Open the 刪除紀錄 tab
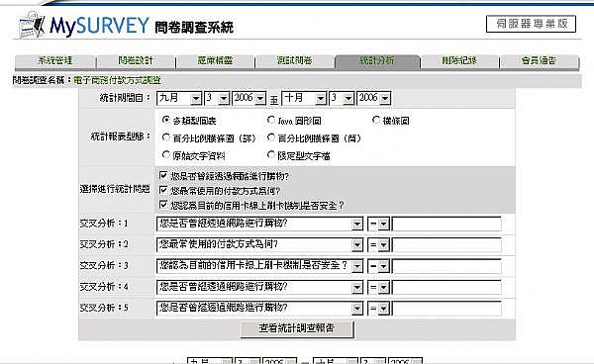 pos(459,61)
